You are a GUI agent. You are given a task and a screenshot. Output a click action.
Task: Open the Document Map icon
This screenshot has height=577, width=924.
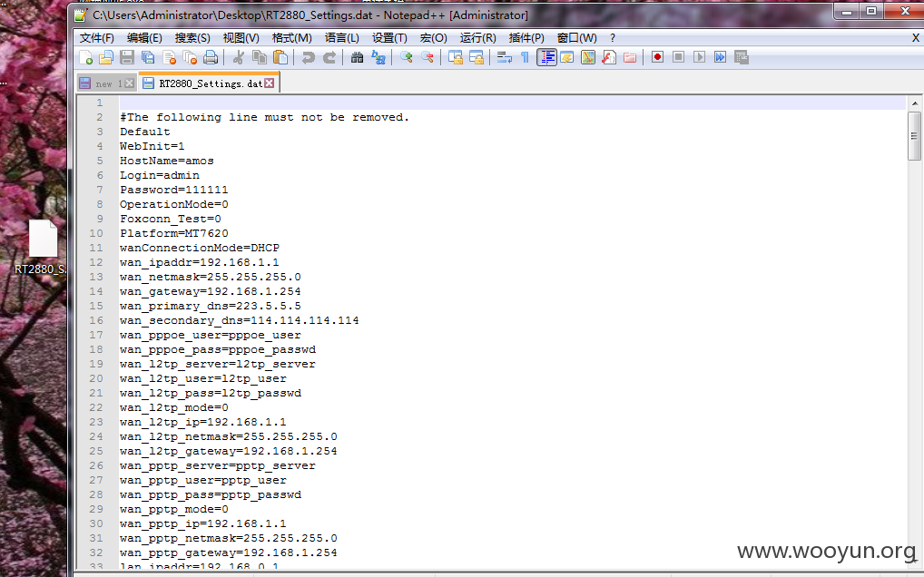click(x=588, y=57)
